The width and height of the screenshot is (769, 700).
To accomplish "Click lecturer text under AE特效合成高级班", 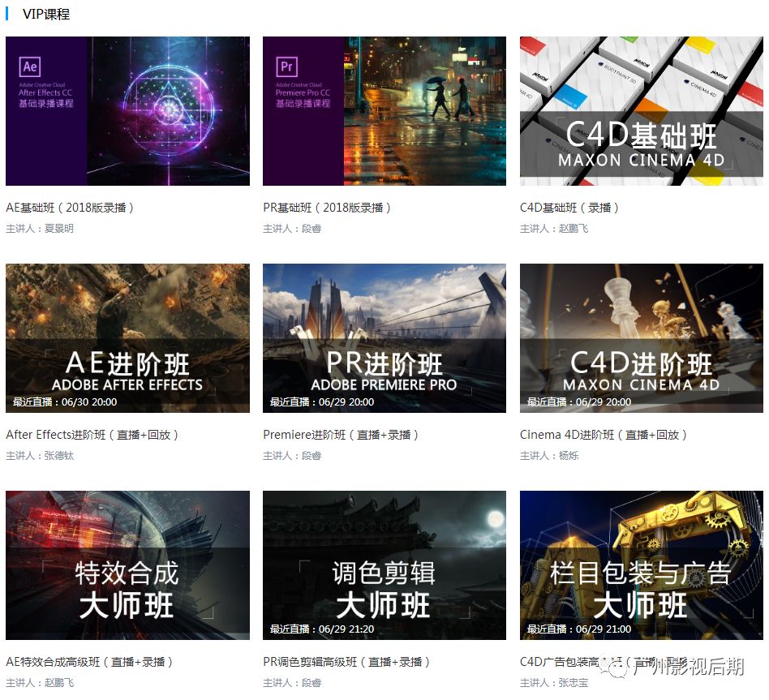I will 40,682.
